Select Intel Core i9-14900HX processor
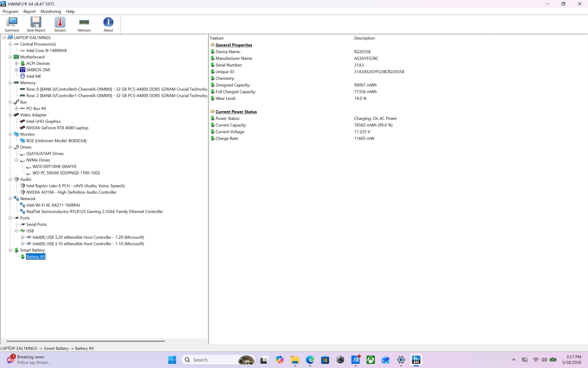The height and width of the screenshot is (368, 588). (47, 50)
